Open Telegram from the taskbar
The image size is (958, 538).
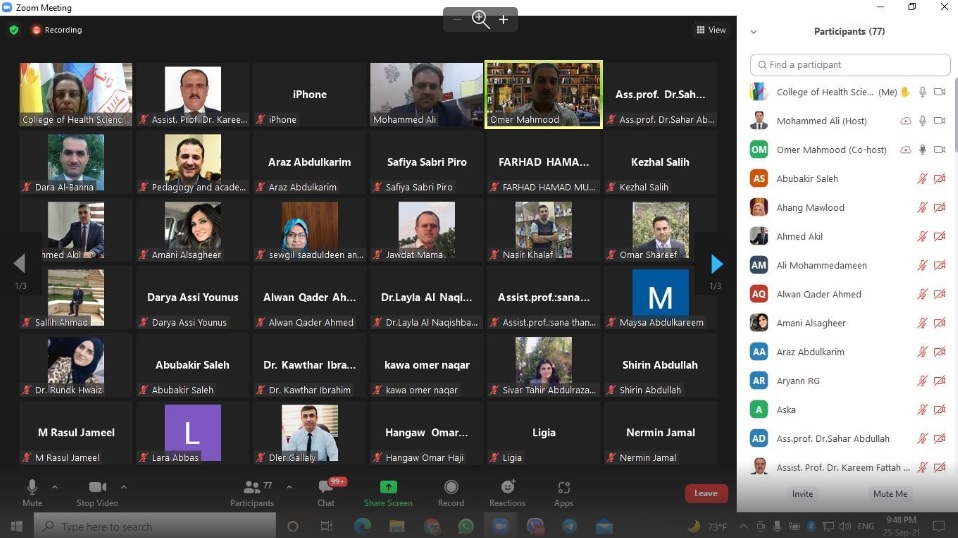[569, 526]
